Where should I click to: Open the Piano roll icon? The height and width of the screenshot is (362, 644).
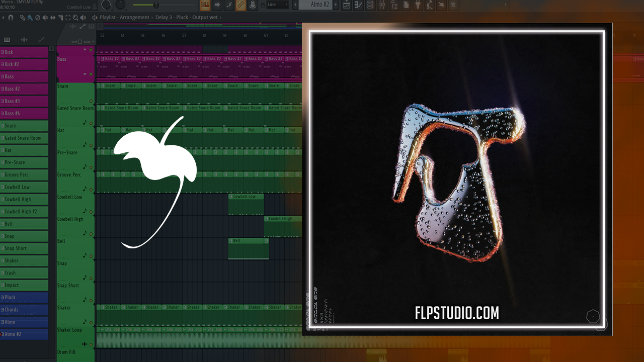359,5
